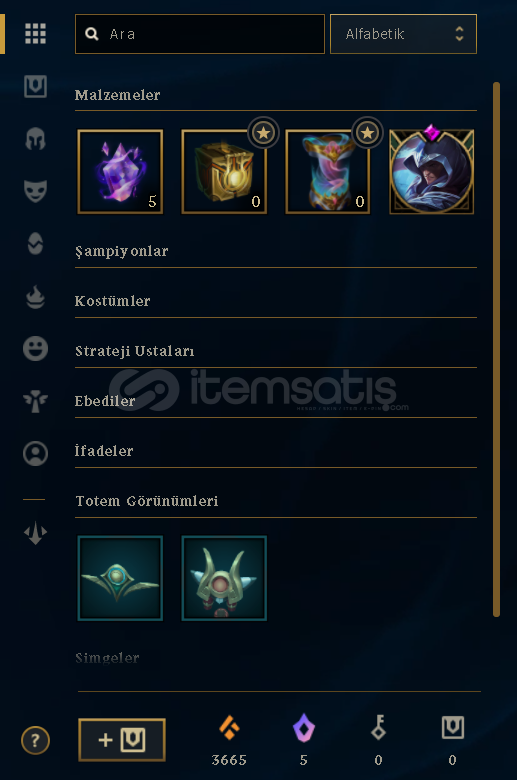This screenshot has height=780, width=517.
Task: Select the summoner icons profile filter
Action: [x=35, y=453]
